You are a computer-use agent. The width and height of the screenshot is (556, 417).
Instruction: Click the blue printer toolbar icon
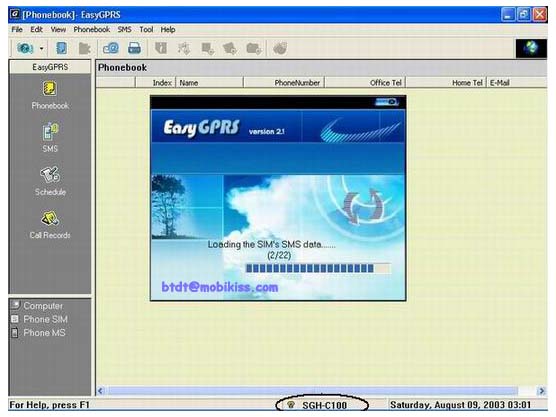pyautogui.click(x=134, y=48)
